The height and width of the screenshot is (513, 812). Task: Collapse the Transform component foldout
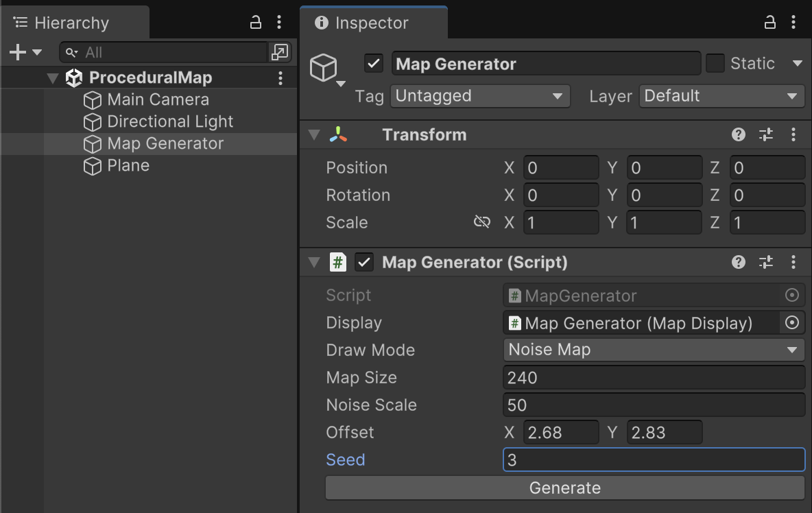[314, 134]
